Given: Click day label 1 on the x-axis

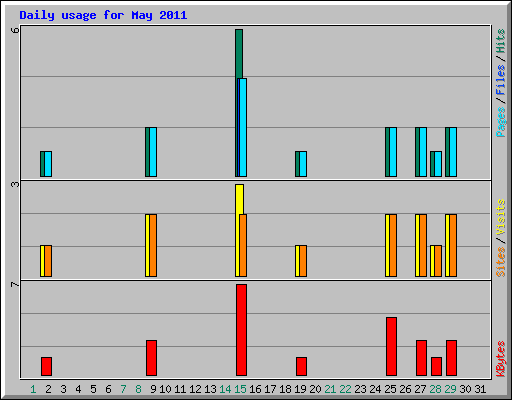Looking at the screenshot, I should pos(33,389).
